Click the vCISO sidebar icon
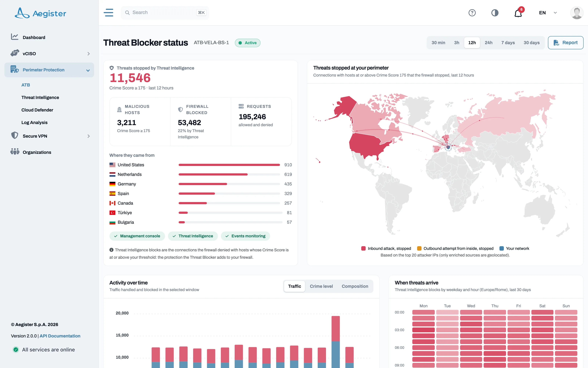The height and width of the screenshot is (368, 588). click(x=15, y=53)
